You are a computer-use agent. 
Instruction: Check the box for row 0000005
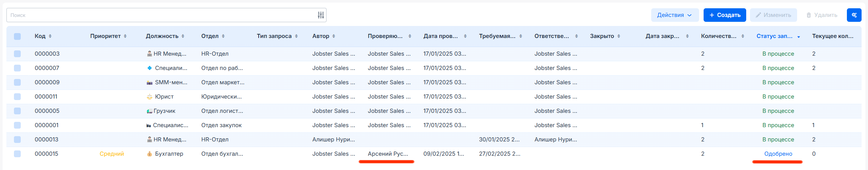pyautogui.click(x=17, y=111)
